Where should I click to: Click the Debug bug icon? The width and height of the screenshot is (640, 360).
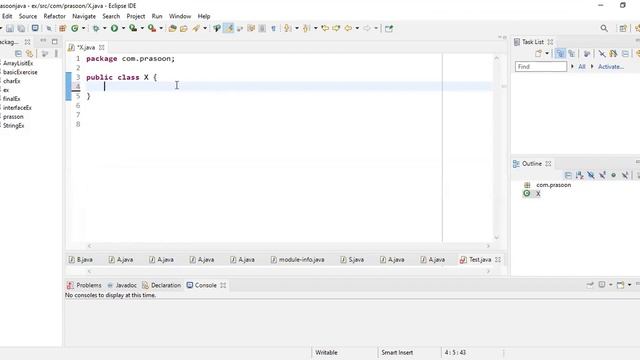(x=96, y=28)
